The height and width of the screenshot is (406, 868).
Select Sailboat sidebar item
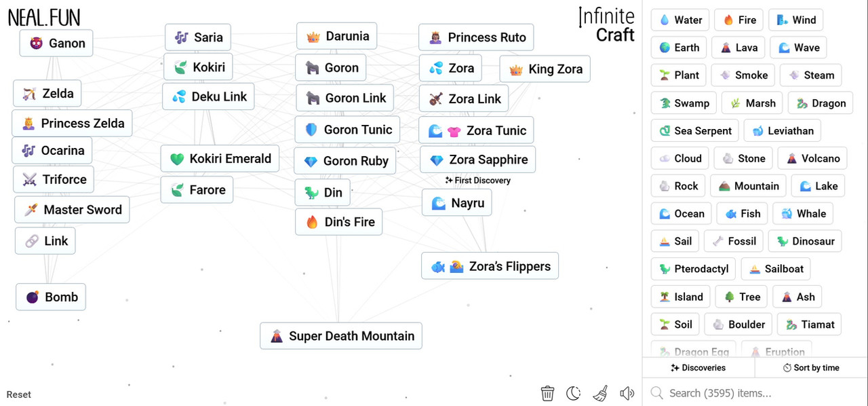776,269
